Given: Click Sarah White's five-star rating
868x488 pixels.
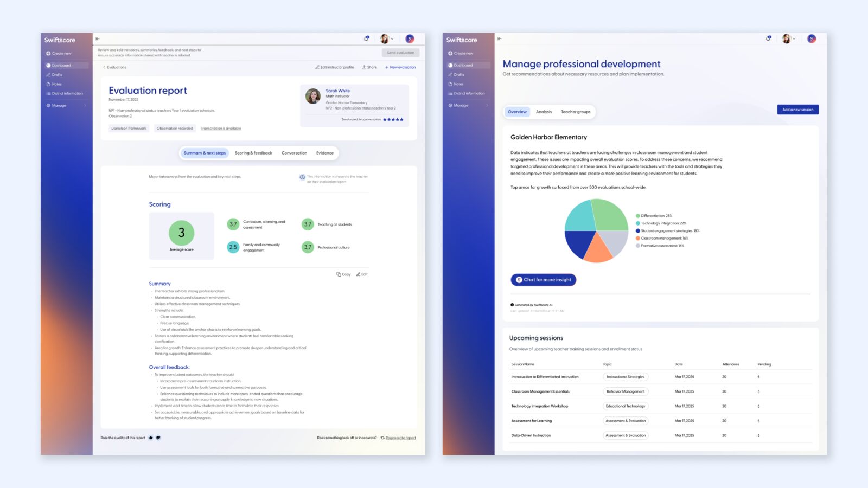Looking at the screenshot, I should coord(393,119).
